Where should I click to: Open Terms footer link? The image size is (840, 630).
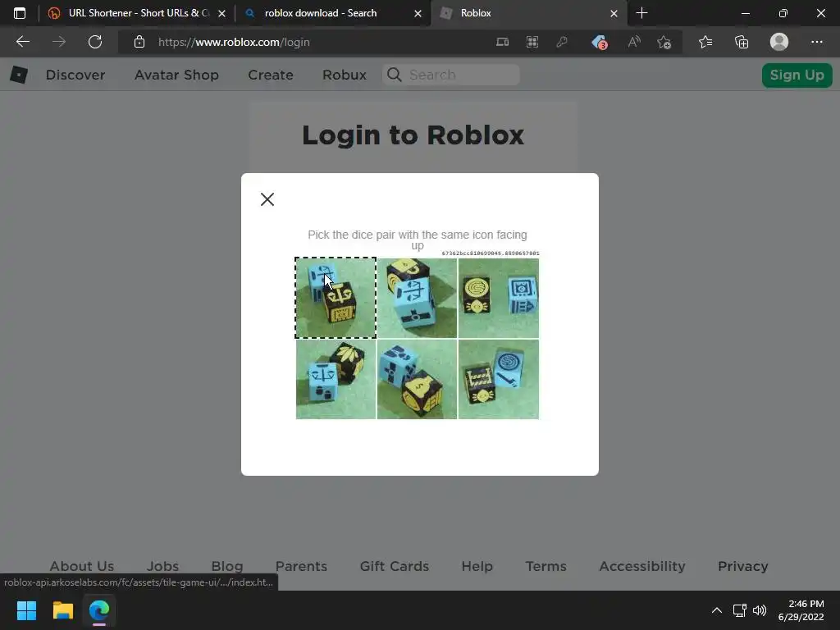pos(546,566)
